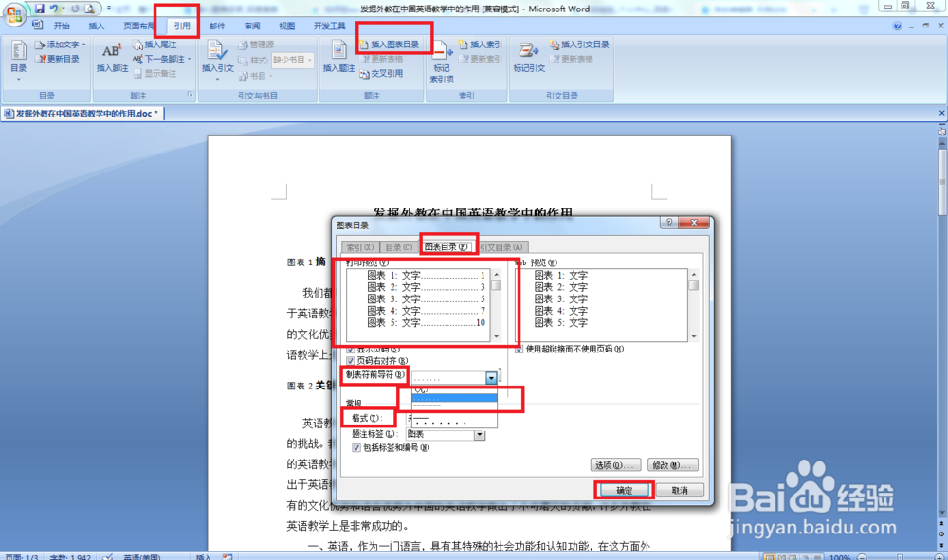948x560 pixels.
Task: Undo the last action
Action: click(x=55, y=9)
